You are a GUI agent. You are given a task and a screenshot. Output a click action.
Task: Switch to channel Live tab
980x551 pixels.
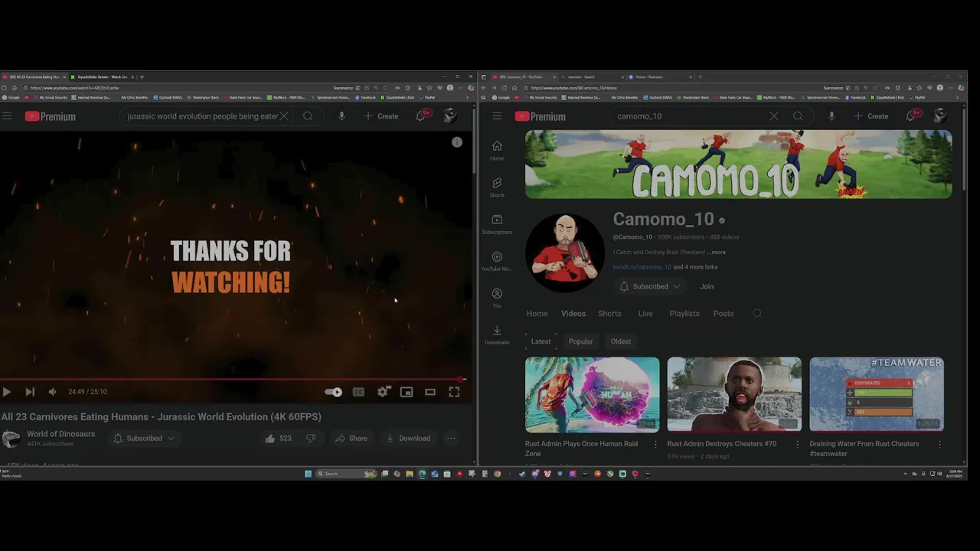tap(645, 314)
